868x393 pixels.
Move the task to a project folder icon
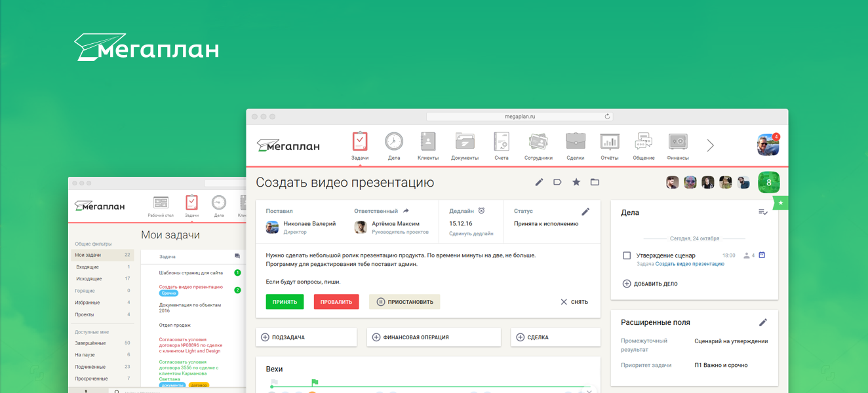(x=595, y=182)
